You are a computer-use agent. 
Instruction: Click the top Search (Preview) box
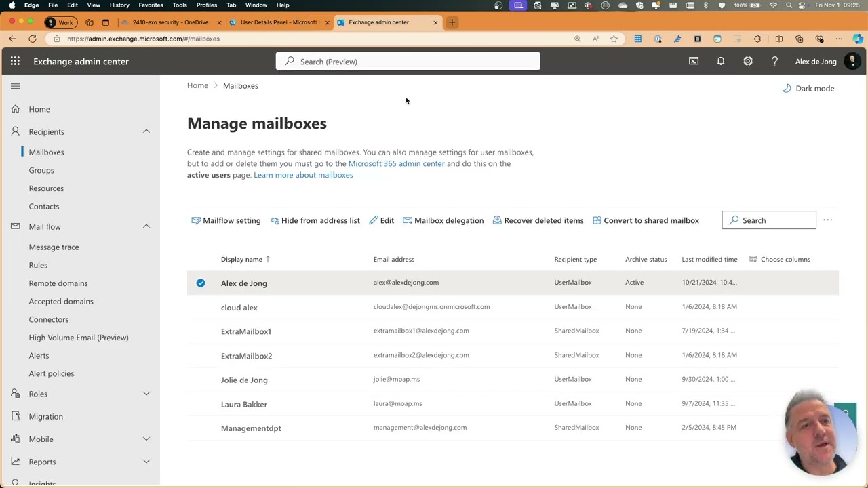(x=408, y=61)
